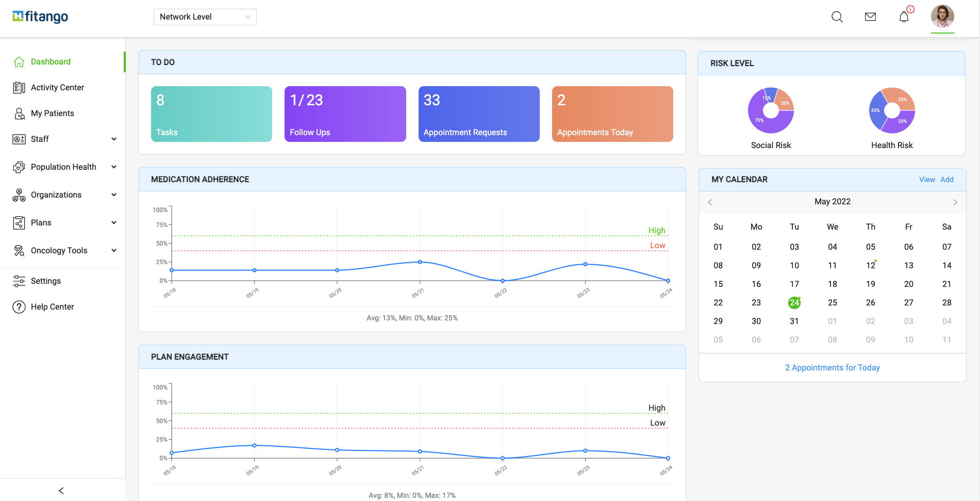Screen dimensions: 980x501
Task: Click the Settings sliders icon
Action: tap(19, 281)
